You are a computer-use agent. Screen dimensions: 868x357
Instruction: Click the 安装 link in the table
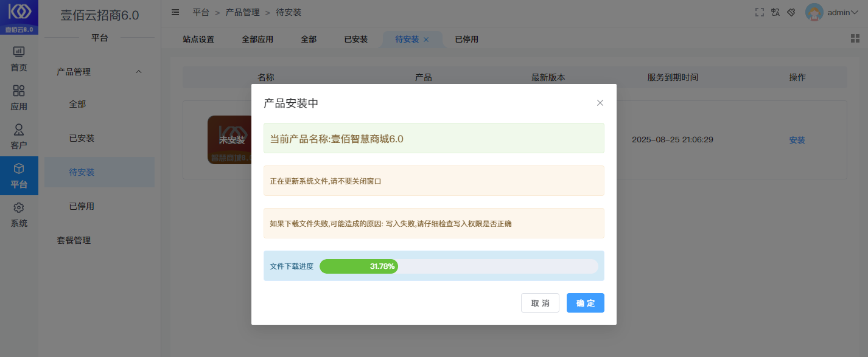click(797, 140)
